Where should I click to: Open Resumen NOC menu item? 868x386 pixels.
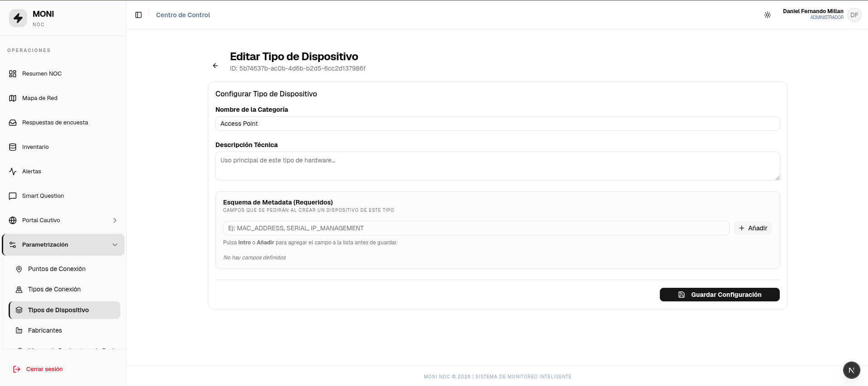click(63, 74)
